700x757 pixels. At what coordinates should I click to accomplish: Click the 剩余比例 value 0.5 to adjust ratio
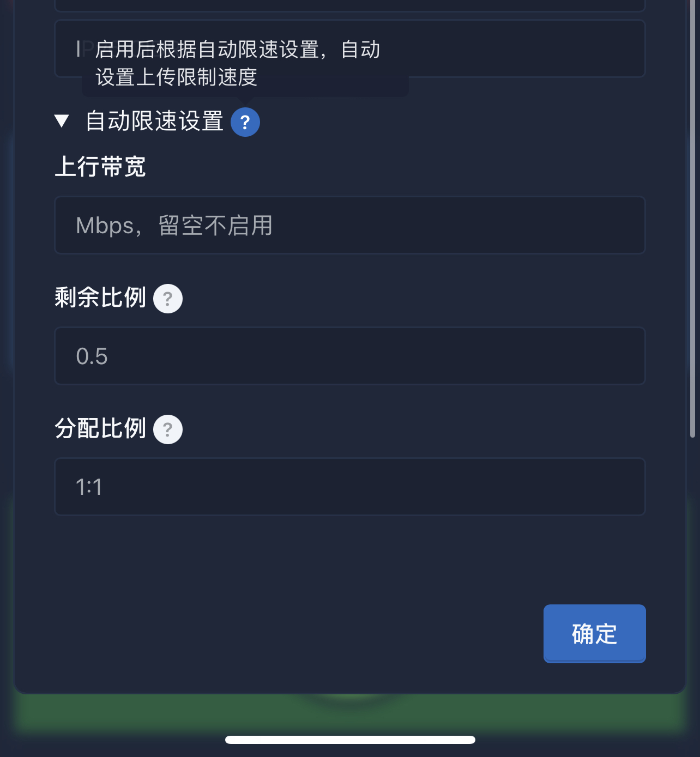click(x=350, y=356)
